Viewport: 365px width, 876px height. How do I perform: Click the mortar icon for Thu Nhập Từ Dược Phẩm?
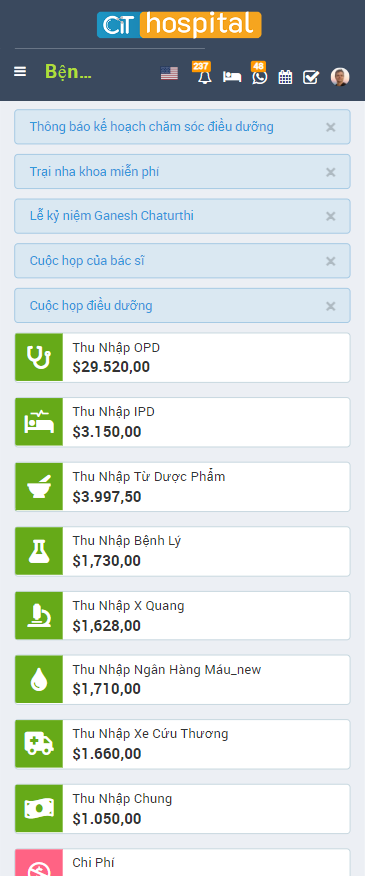pyautogui.click(x=39, y=487)
